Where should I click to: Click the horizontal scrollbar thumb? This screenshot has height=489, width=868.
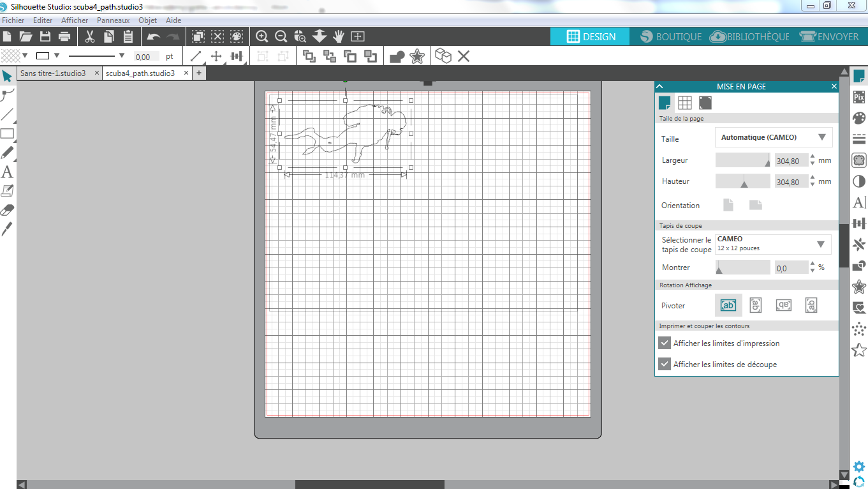pyautogui.click(x=370, y=485)
